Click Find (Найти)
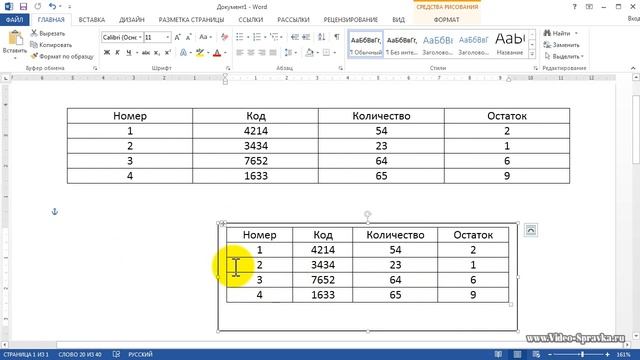The height and width of the screenshot is (360, 640). coord(557,33)
